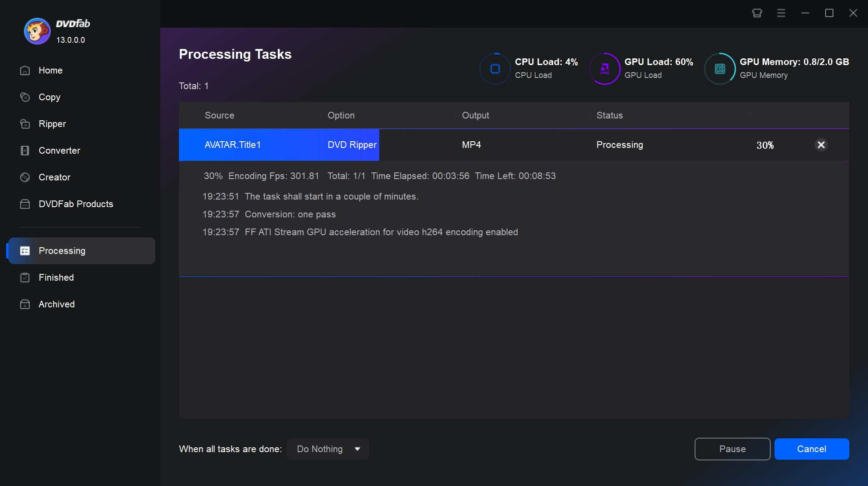Open the Ripper tool panel
Viewport: 868px width, 486px height.
(52, 123)
